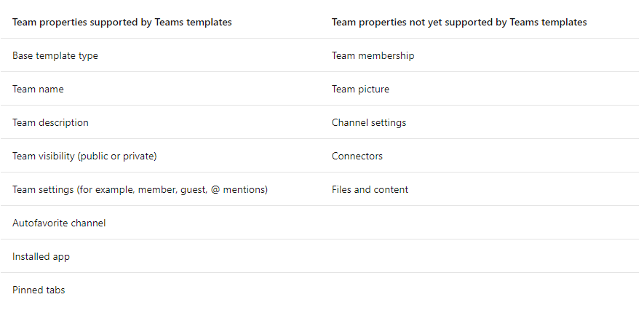This screenshot has height=313, width=644.
Task: Select the "Base template type" cell
Action: (x=55, y=56)
